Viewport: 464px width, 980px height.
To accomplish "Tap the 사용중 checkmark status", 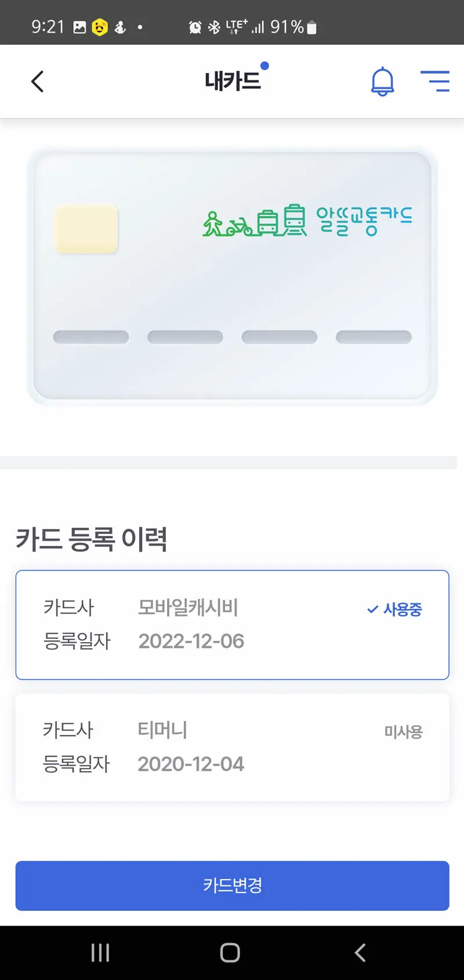I will pyautogui.click(x=394, y=609).
